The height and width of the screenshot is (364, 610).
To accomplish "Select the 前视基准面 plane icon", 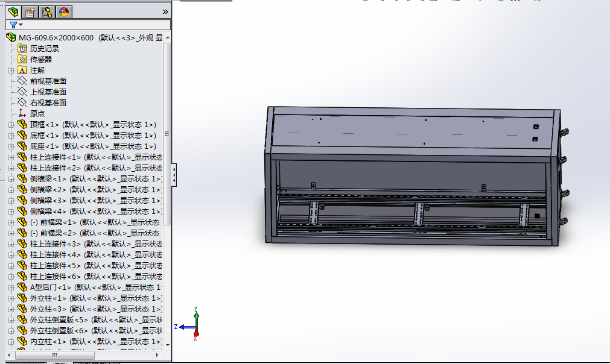I will click(x=22, y=81).
